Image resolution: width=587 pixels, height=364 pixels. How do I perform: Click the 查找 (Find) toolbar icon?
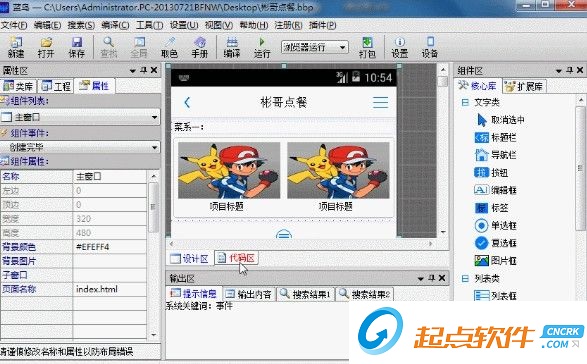click(x=109, y=47)
